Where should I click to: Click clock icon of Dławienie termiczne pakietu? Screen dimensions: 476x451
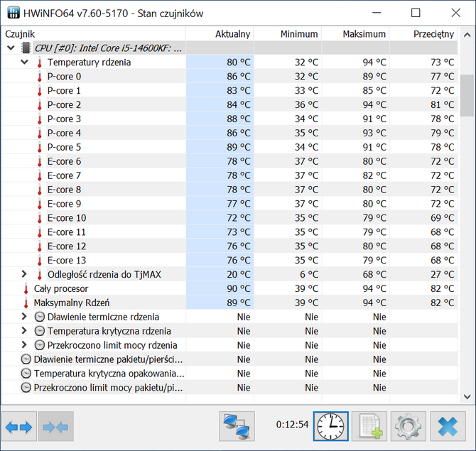pos(26,359)
